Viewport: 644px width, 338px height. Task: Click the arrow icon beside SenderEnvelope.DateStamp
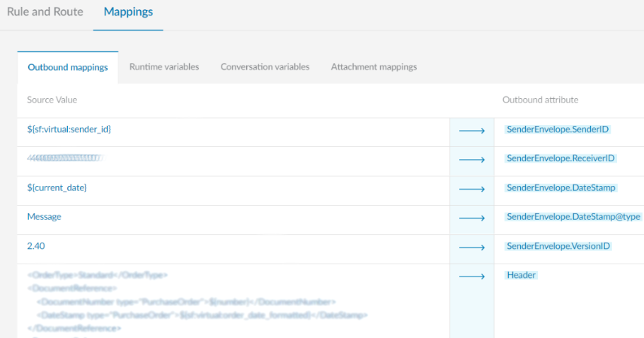tap(471, 189)
